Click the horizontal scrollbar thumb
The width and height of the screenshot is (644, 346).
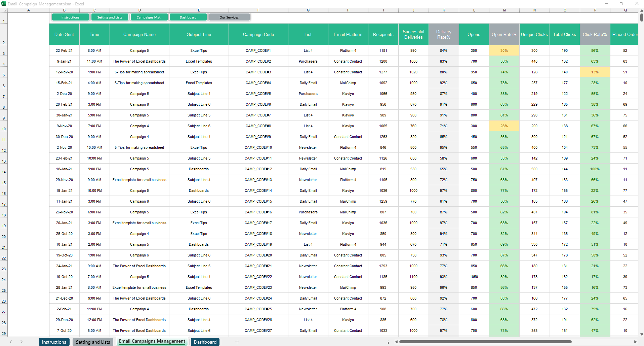[x=485, y=342]
